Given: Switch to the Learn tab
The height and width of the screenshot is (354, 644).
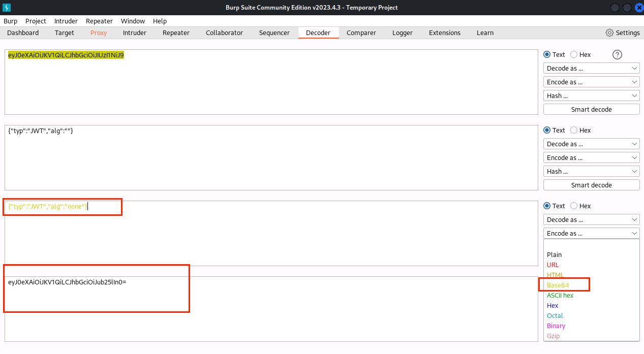Looking at the screenshot, I should (x=485, y=33).
